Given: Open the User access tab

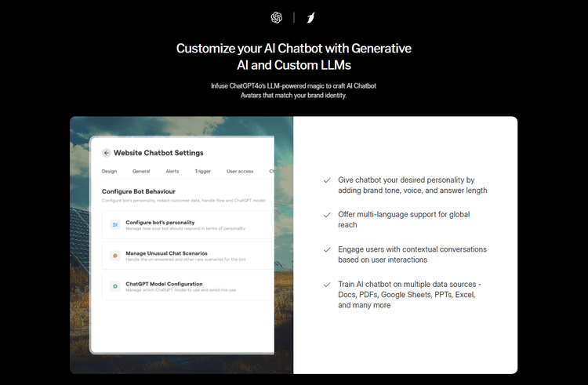Looking at the screenshot, I should (x=240, y=171).
